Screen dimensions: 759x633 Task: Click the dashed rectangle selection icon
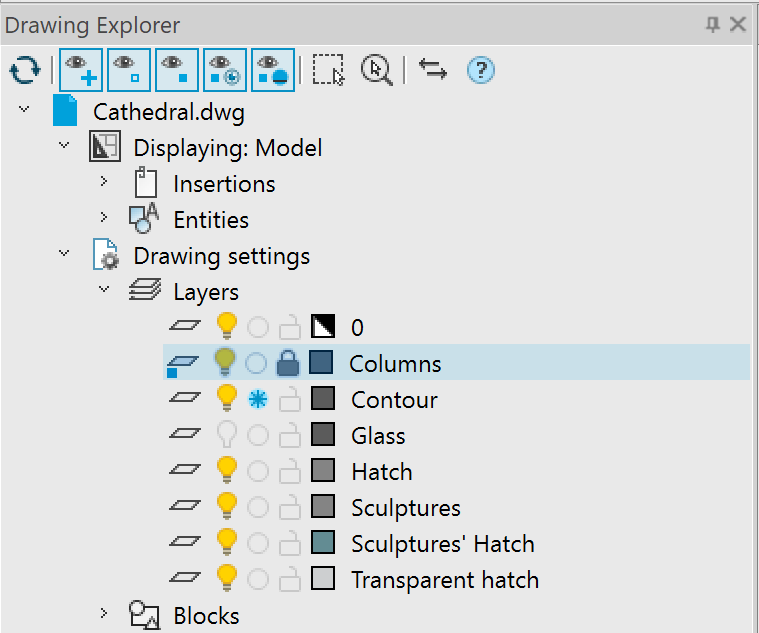[328, 70]
